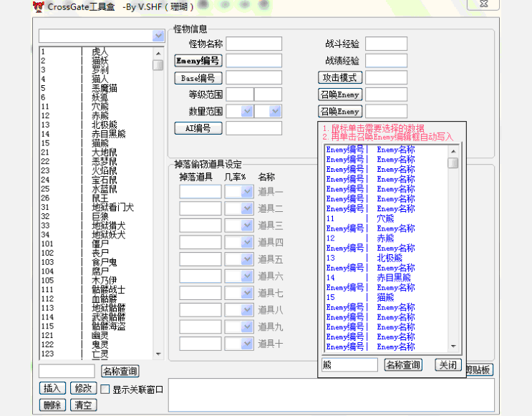Select 虎人 in the monster list
This screenshot has height=416, width=532.
click(97, 52)
